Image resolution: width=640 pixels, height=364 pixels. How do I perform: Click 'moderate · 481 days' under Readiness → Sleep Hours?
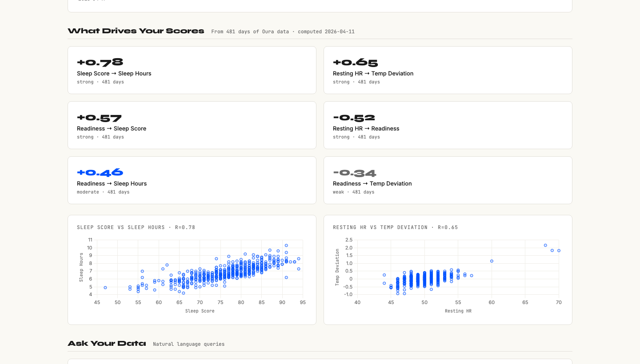tap(103, 192)
